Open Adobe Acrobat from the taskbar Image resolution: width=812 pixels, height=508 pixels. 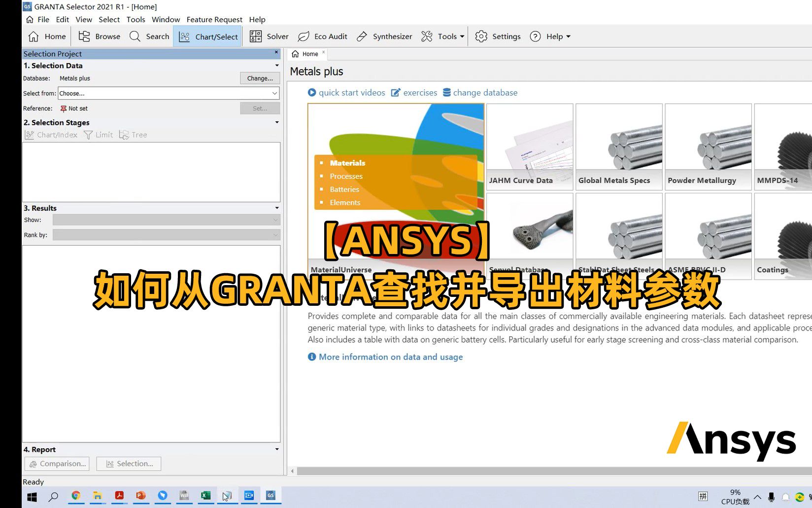(119, 496)
